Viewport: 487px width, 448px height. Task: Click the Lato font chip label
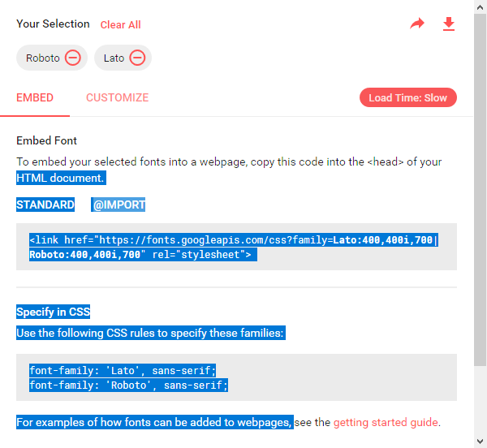(x=114, y=58)
